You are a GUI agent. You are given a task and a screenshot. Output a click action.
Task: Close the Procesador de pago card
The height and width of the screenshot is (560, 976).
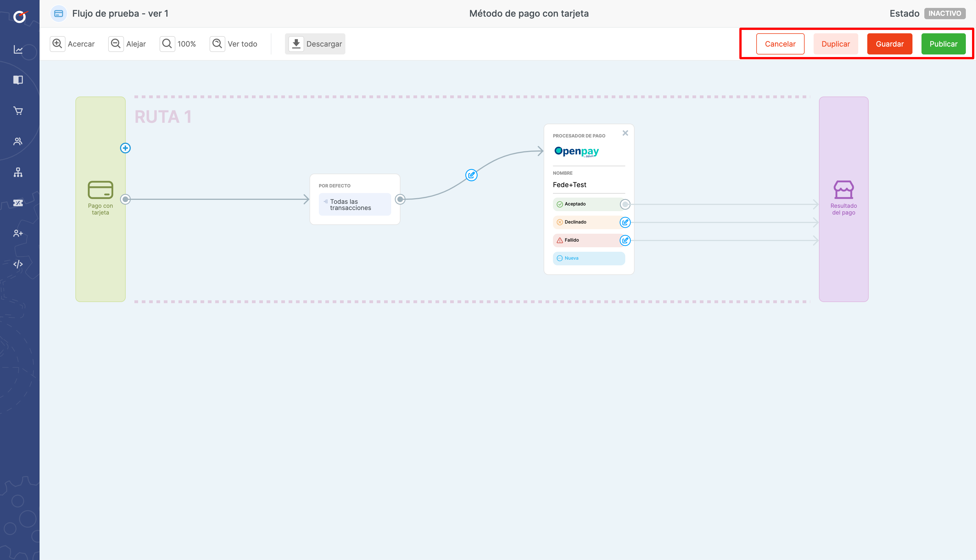[625, 133]
